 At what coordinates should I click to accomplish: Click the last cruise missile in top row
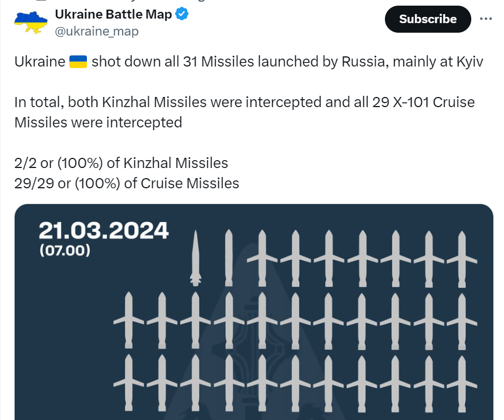(462, 259)
